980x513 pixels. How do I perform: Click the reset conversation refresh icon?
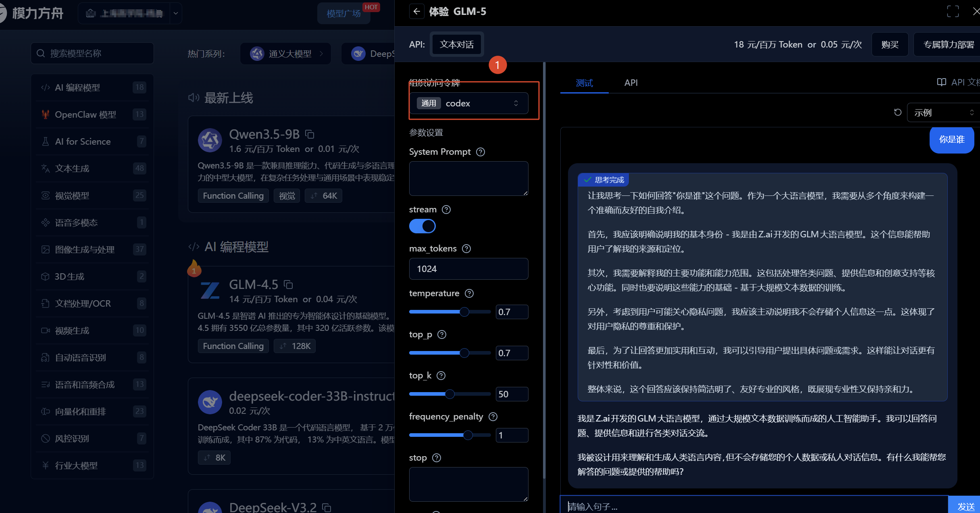(897, 112)
